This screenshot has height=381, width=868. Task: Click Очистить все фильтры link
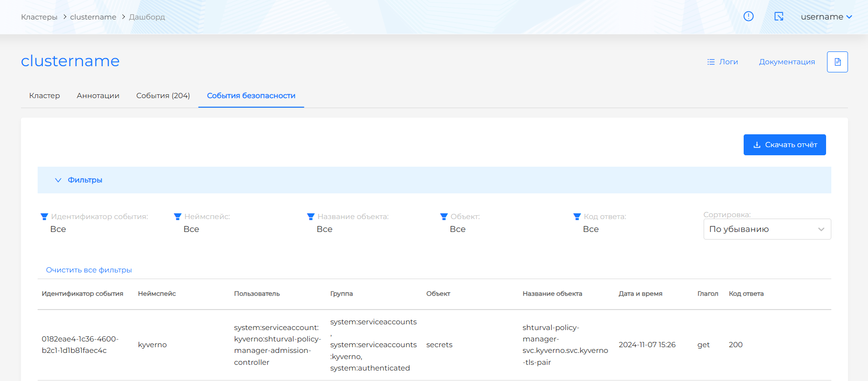[x=89, y=270]
